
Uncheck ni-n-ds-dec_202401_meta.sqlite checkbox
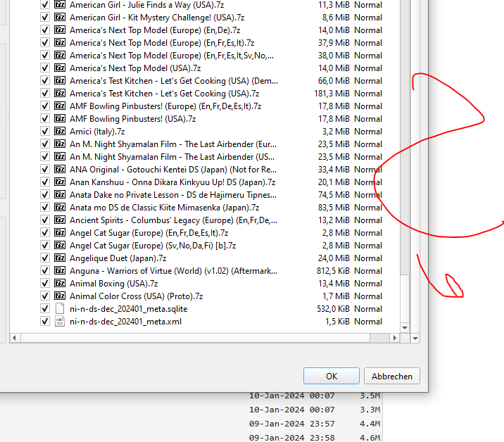pyautogui.click(x=45, y=308)
